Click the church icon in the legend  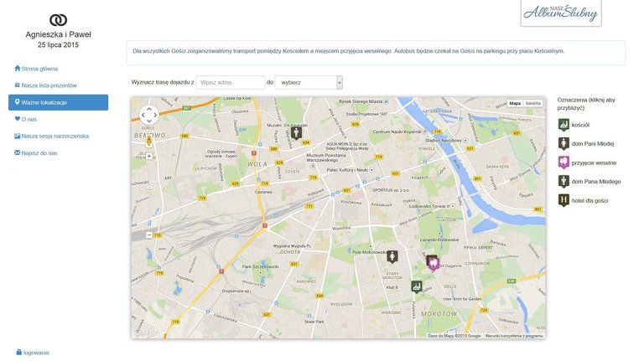click(564, 125)
